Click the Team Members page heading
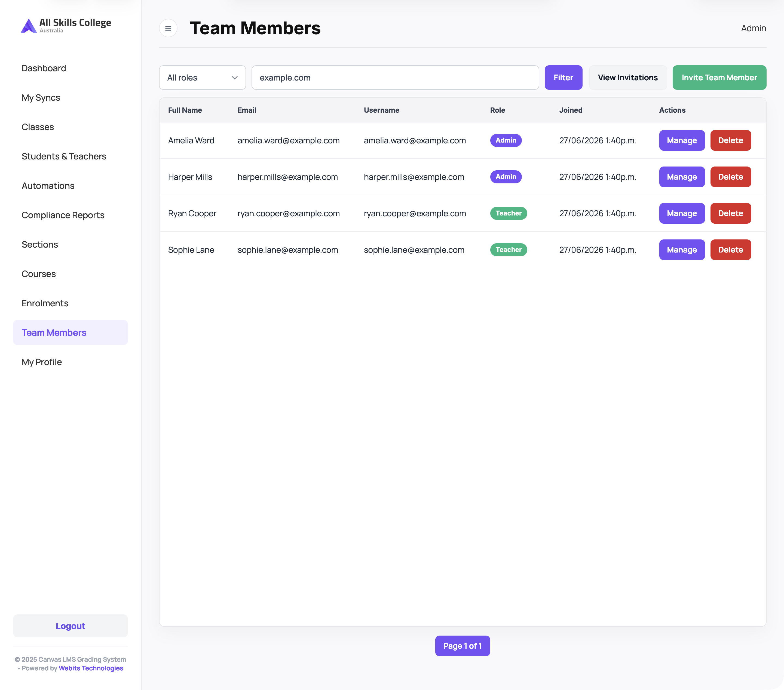The image size is (784, 690). point(255,28)
